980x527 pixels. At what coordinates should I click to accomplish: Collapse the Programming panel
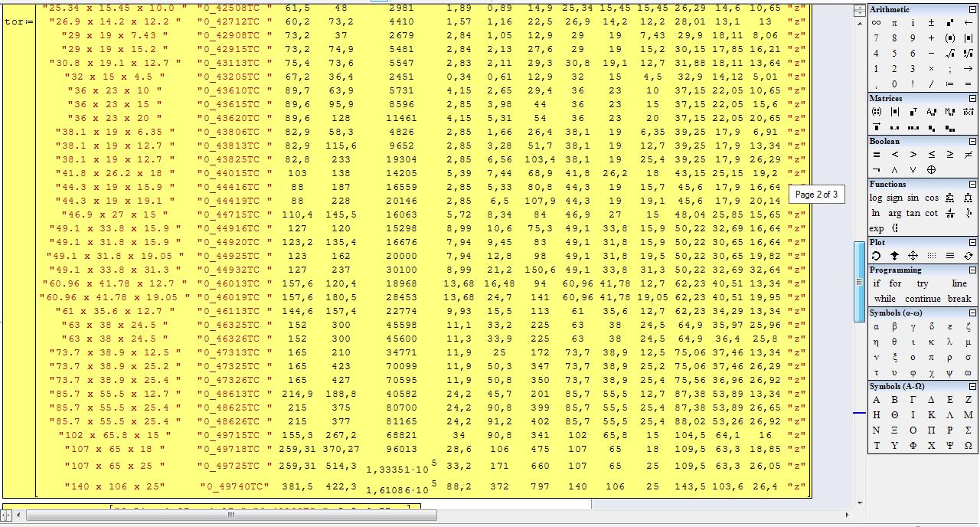972,270
